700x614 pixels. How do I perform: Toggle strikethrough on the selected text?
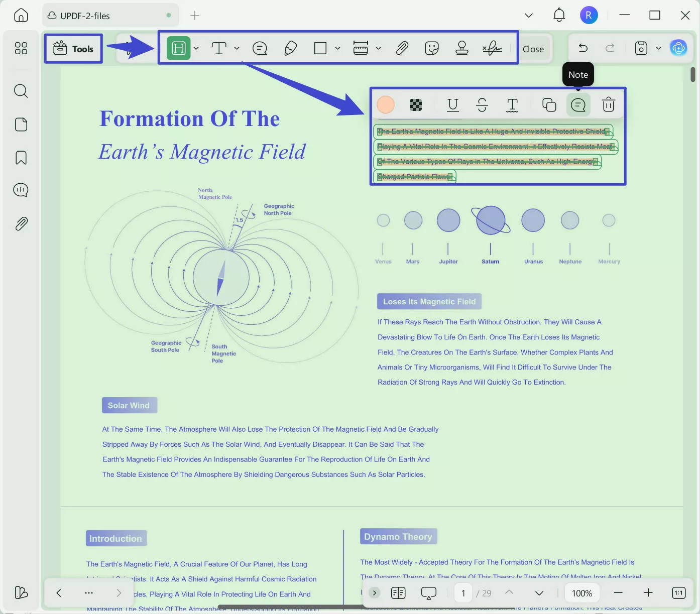[482, 104]
